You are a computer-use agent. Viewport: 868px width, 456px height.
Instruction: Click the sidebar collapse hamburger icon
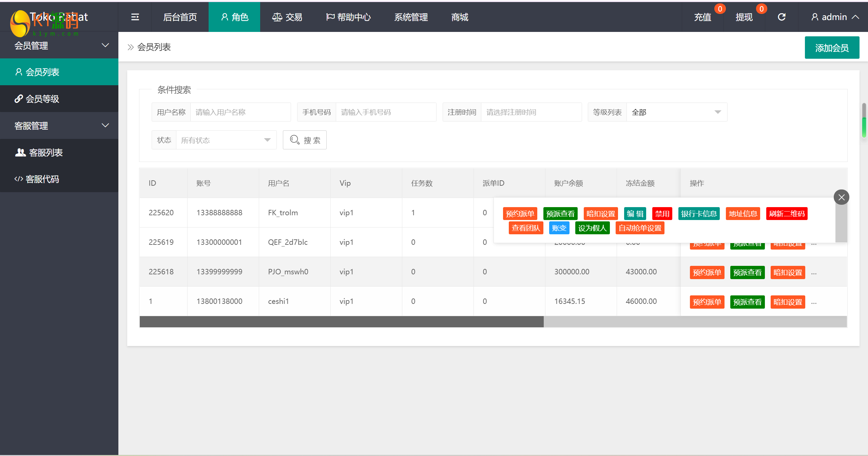(135, 17)
